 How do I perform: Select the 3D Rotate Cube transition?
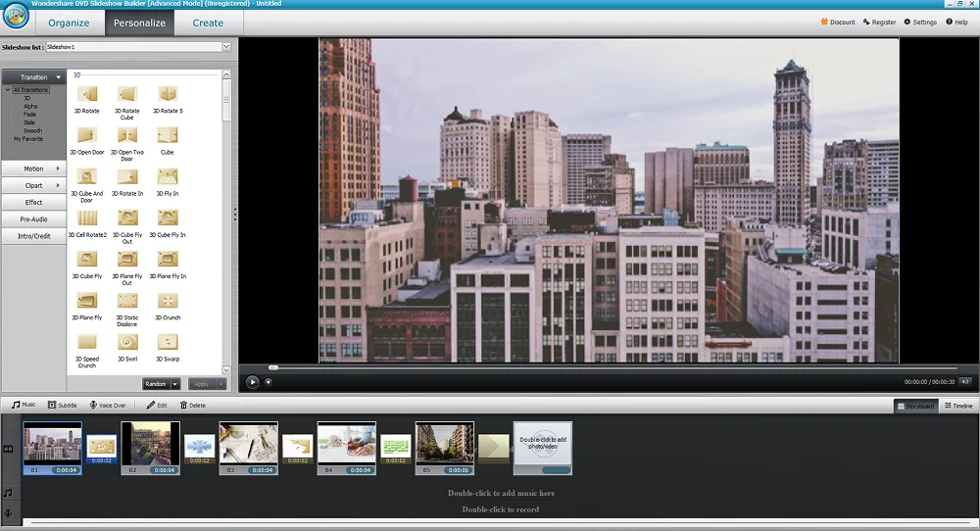pos(127,94)
